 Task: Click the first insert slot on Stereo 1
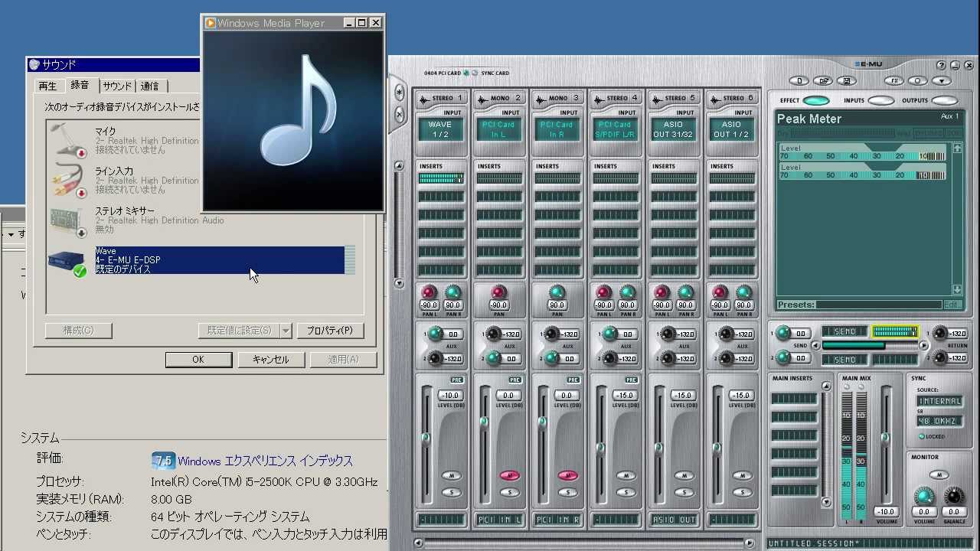pyautogui.click(x=441, y=178)
